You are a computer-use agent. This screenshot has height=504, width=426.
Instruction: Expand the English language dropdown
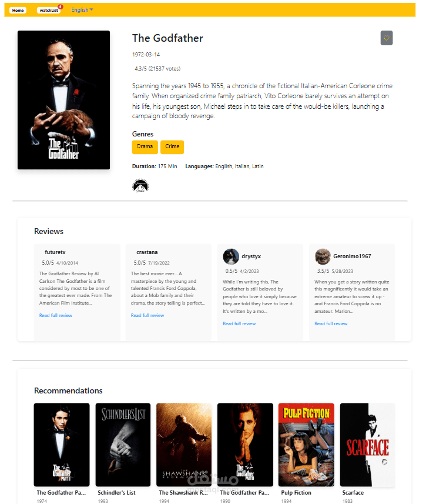[x=82, y=10]
